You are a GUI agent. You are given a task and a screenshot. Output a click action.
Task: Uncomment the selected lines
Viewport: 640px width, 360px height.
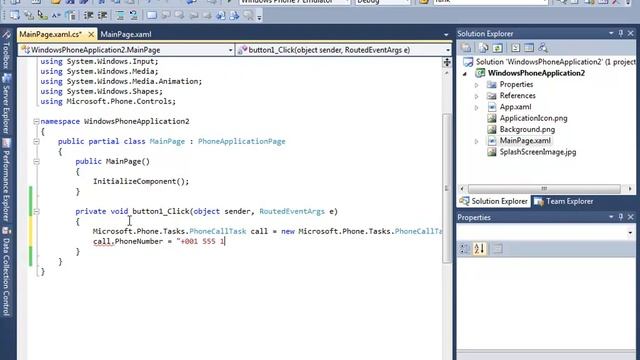[x=133, y=16]
